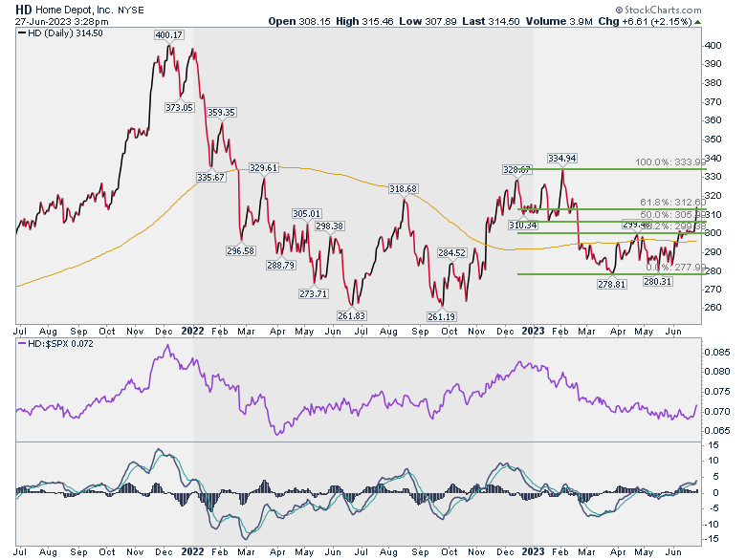Click the 298.38 price label
The image size is (746, 560).
[330, 226]
